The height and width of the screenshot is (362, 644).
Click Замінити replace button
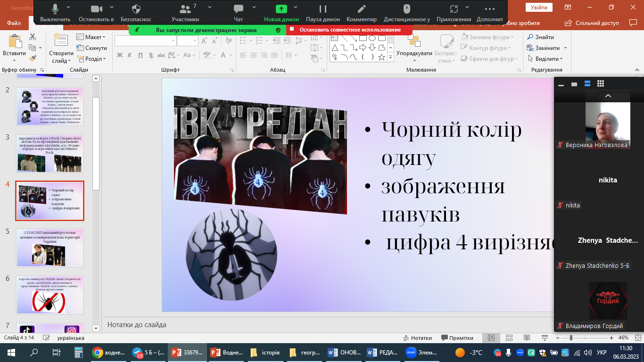544,48
